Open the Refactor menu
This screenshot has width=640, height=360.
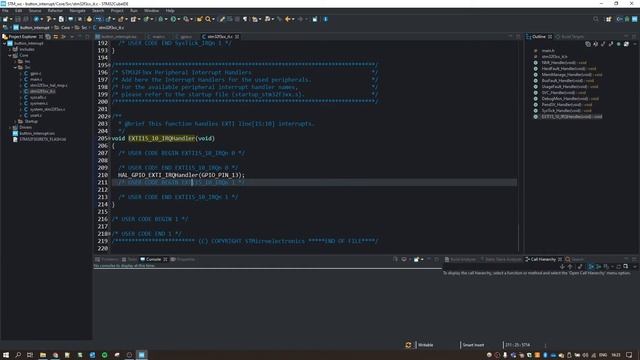(x=55, y=11)
